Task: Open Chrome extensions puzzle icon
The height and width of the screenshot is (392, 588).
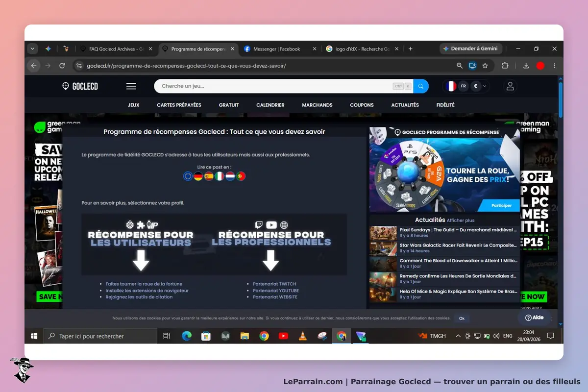Action: click(505, 66)
